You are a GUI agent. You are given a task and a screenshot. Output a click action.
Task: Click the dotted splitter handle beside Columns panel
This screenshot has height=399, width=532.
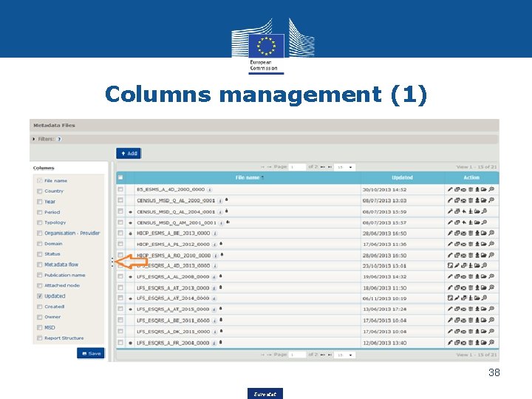[x=112, y=262]
